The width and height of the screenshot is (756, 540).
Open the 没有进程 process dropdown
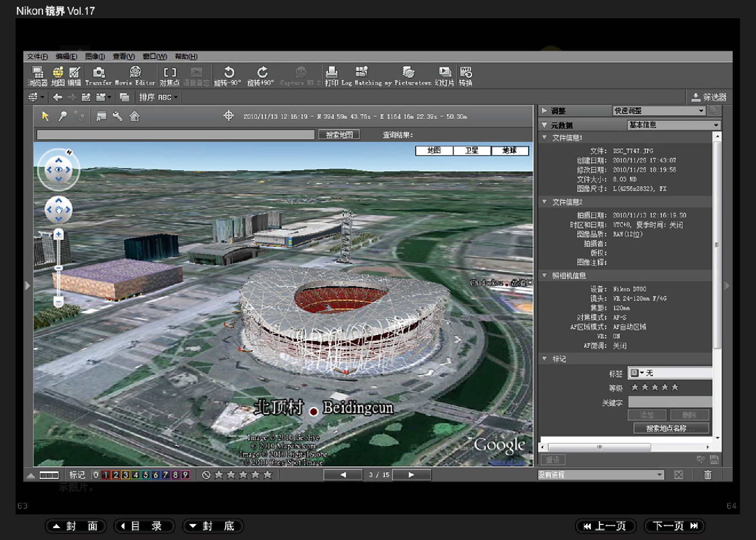tap(601, 475)
